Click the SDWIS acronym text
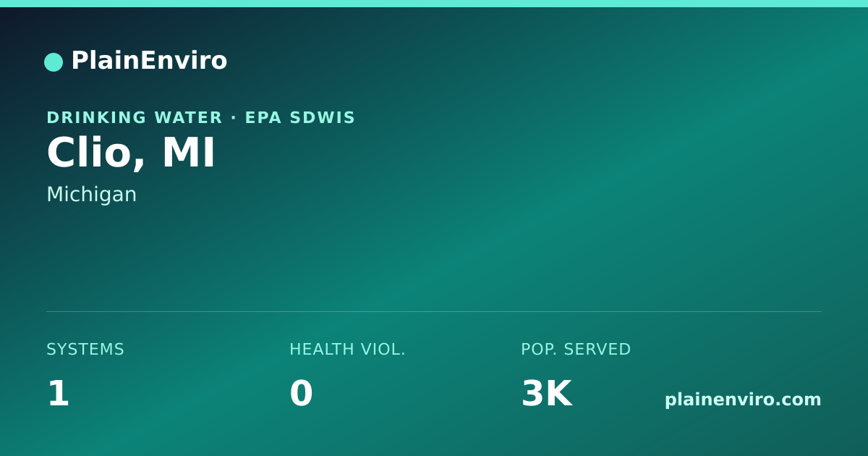Image resolution: width=868 pixels, height=456 pixels. tap(323, 117)
